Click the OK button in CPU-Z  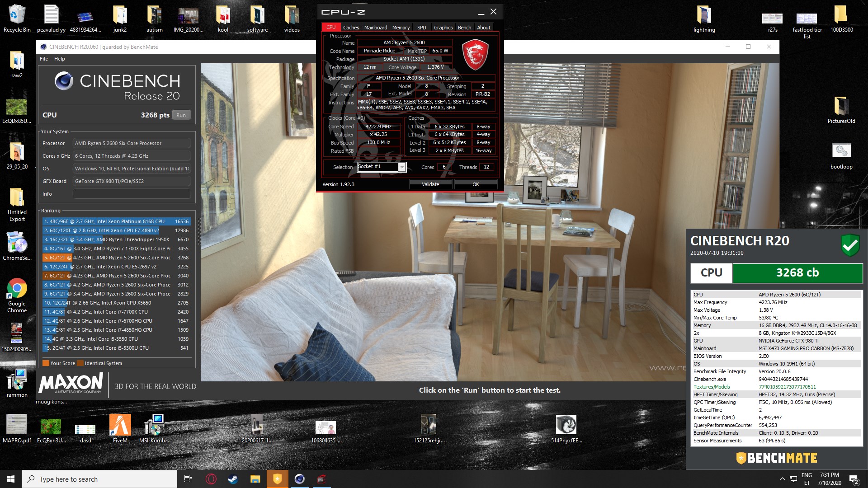[x=476, y=184]
